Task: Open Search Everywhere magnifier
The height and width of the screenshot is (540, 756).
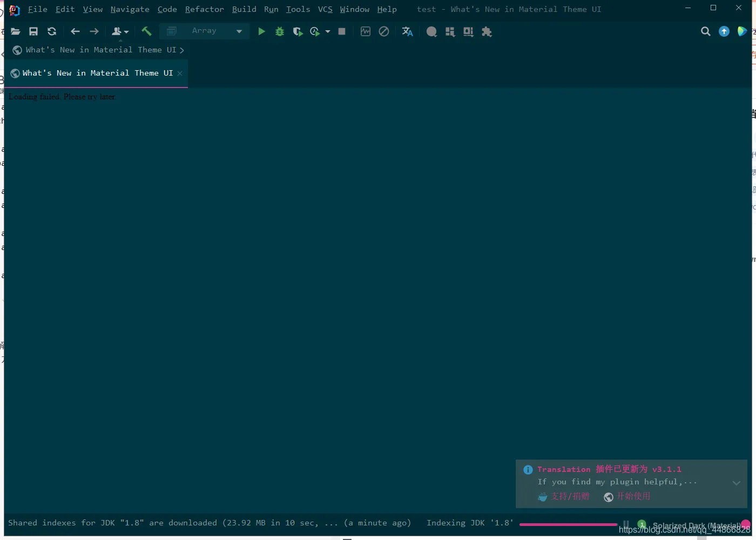Action: click(x=706, y=32)
